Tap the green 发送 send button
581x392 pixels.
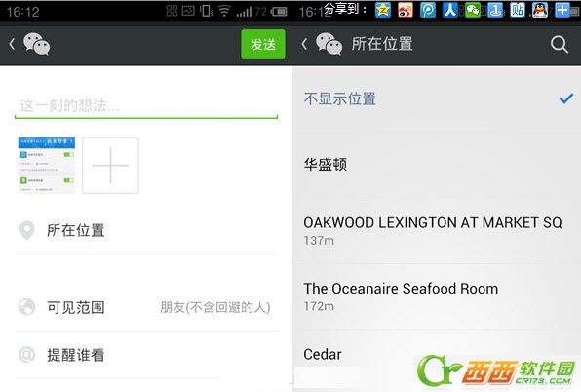click(263, 44)
